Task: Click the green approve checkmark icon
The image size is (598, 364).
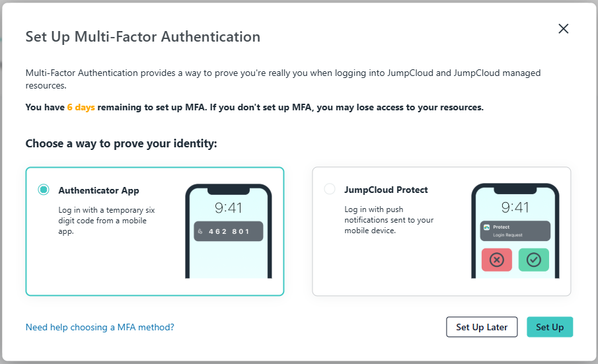Action: (x=533, y=260)
